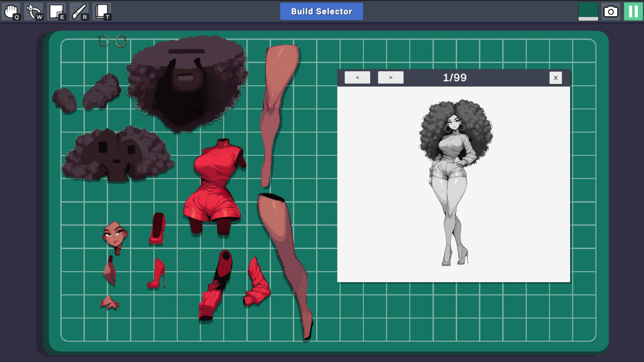
Task: Click the close X on the reference panel
Action: tap(555, 77)
